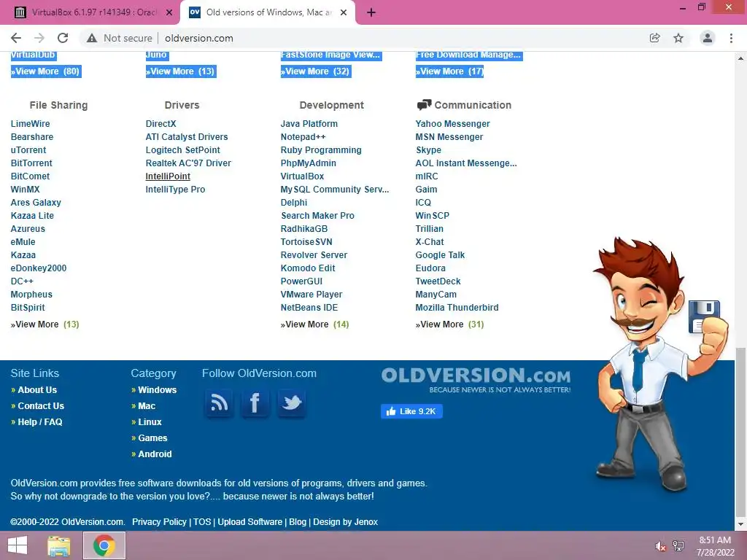Image resolution: width=747 pixels, height=560 pixels.
Task: Share this page via the share icon
Action: click(655, 38)
